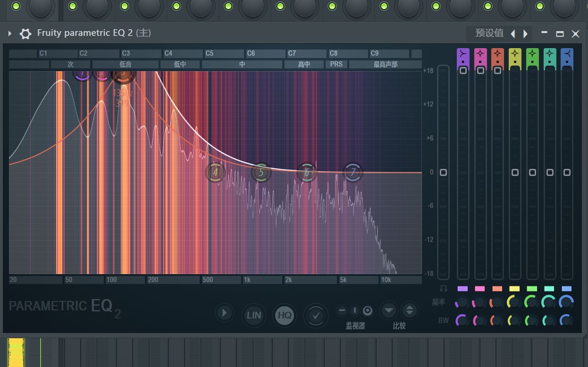Click the 低音 bass range label

[126, 64]
